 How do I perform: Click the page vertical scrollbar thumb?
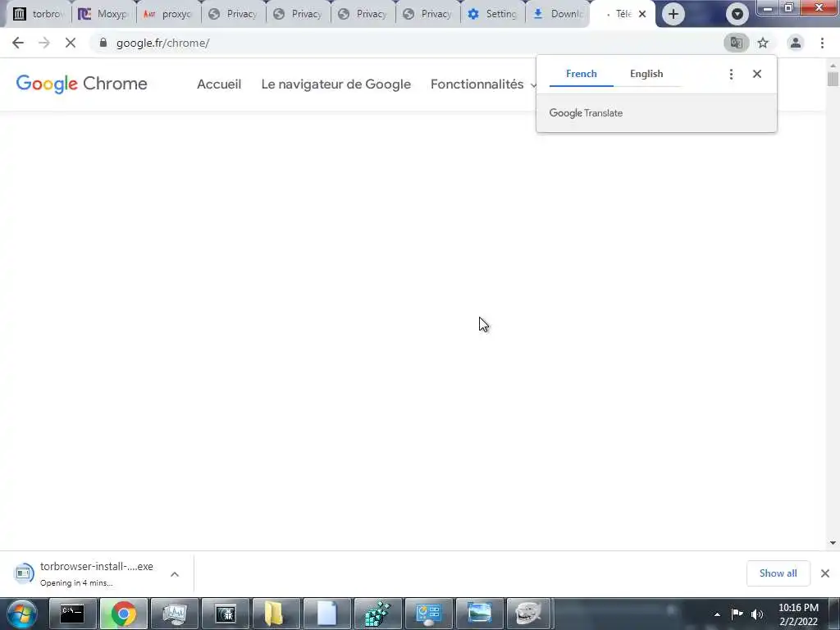coord(833,79)
